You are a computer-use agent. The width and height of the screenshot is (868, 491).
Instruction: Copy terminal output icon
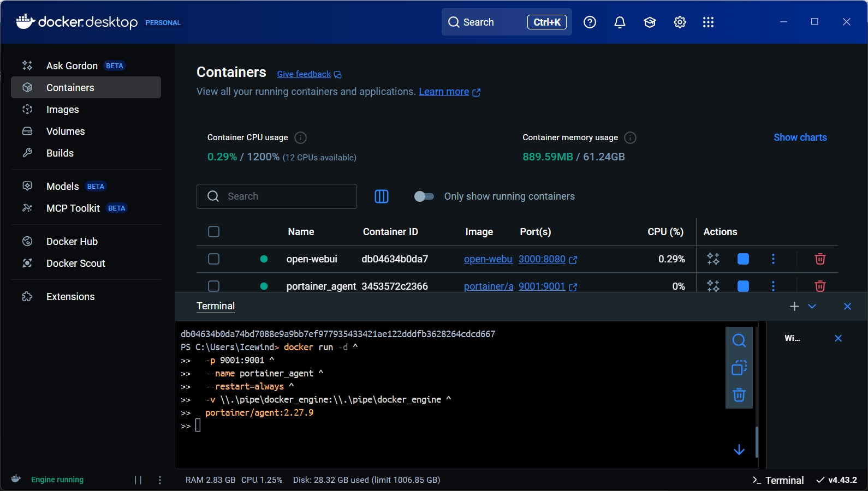(739, 368)
